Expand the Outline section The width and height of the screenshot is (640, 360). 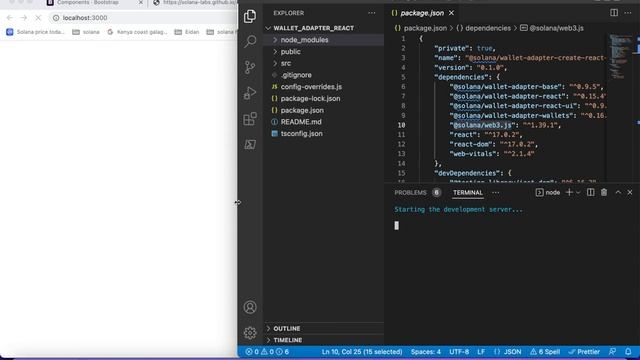point(323,329)
